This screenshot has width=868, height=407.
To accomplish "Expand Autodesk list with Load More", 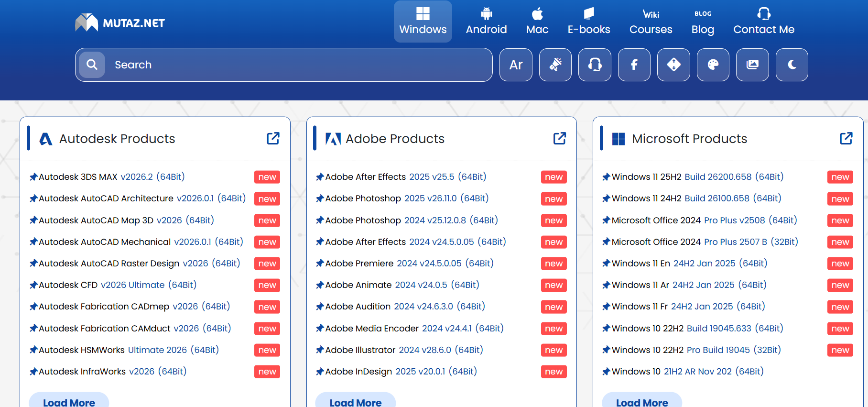I will click(x=69, y=402).
